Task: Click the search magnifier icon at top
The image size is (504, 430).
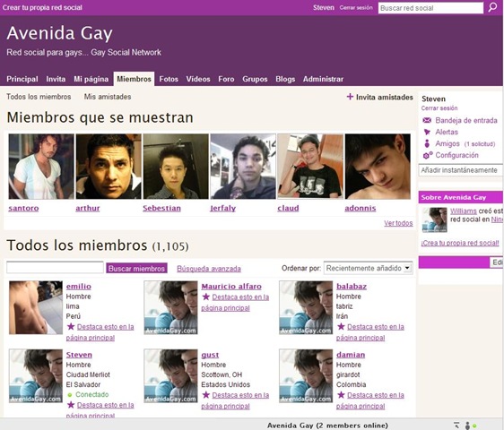Action: coord(492,7)
